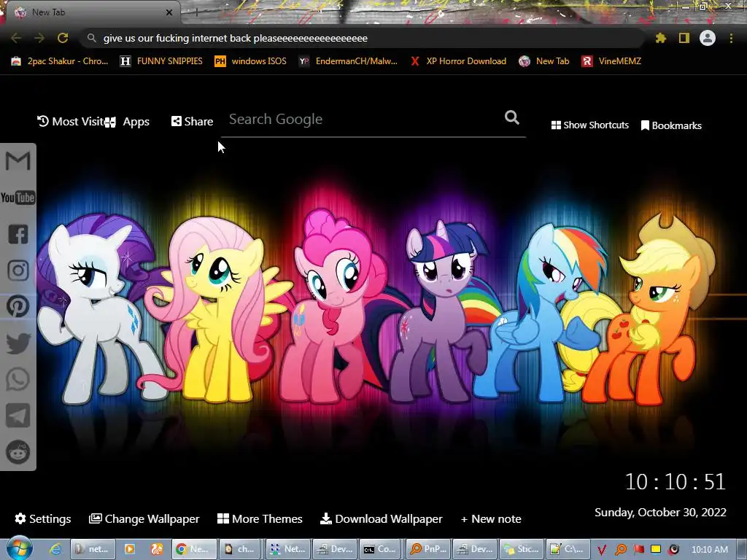The width and height of the screenshot is (747, 560).
Task: Open the Apps menu
Action: 128,122
